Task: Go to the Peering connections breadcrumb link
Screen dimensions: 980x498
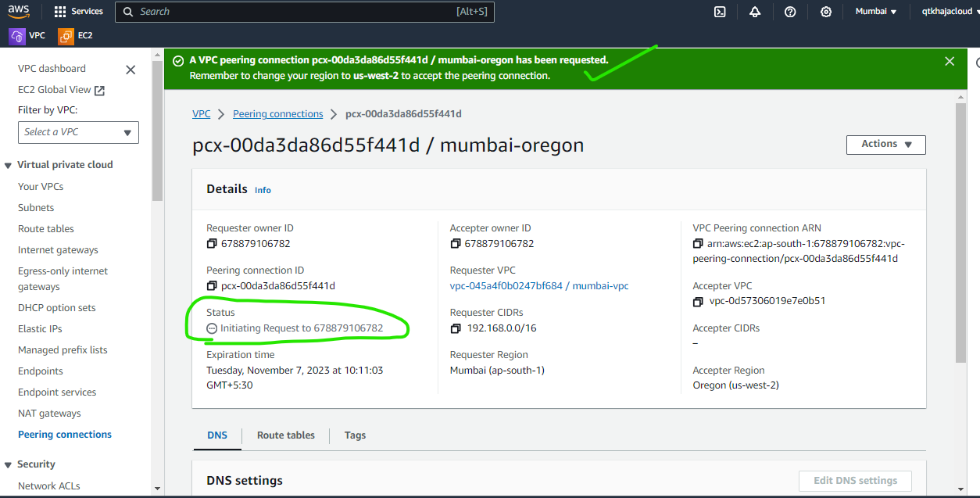Action: tap(278, 114)
